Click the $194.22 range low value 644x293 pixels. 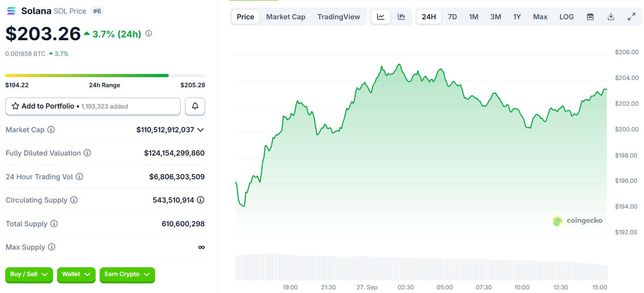click(x=17, y=85)
